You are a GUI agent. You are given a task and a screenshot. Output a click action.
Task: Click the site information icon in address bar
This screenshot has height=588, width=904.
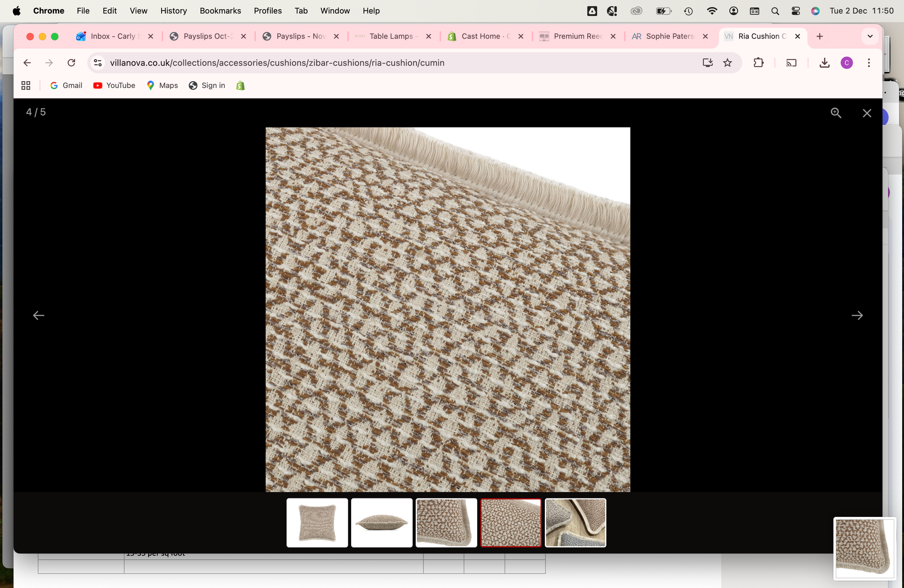point(98,63)
